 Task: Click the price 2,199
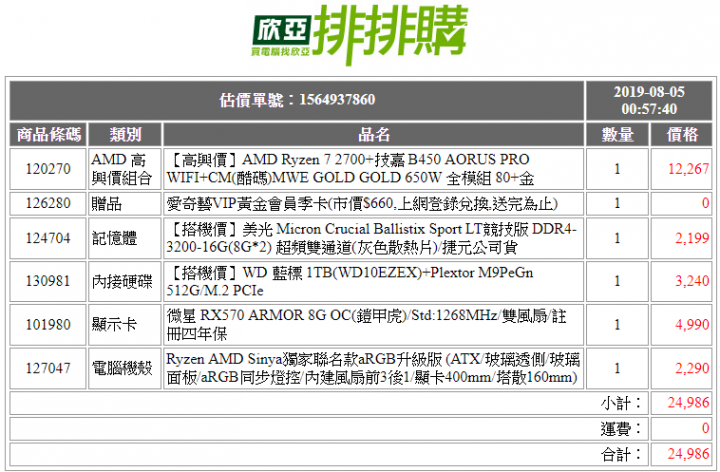click(692, 238)
